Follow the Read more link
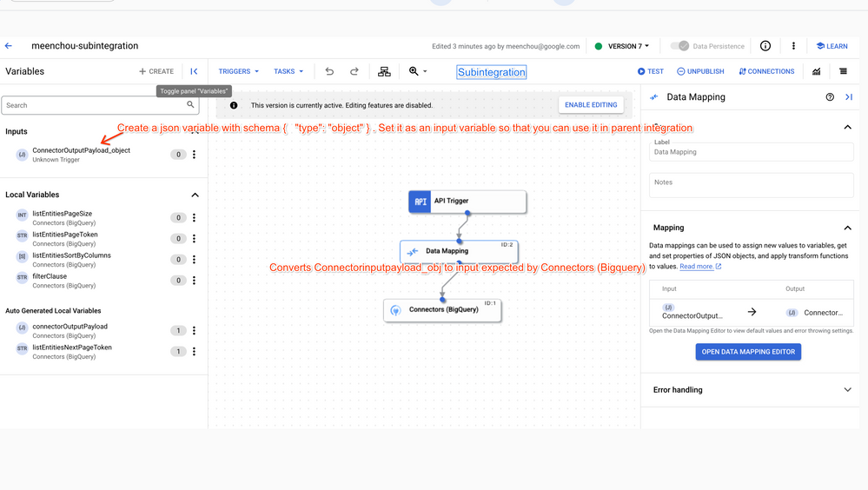This screenshot has height=490, width=868. (x=700, y=267)
